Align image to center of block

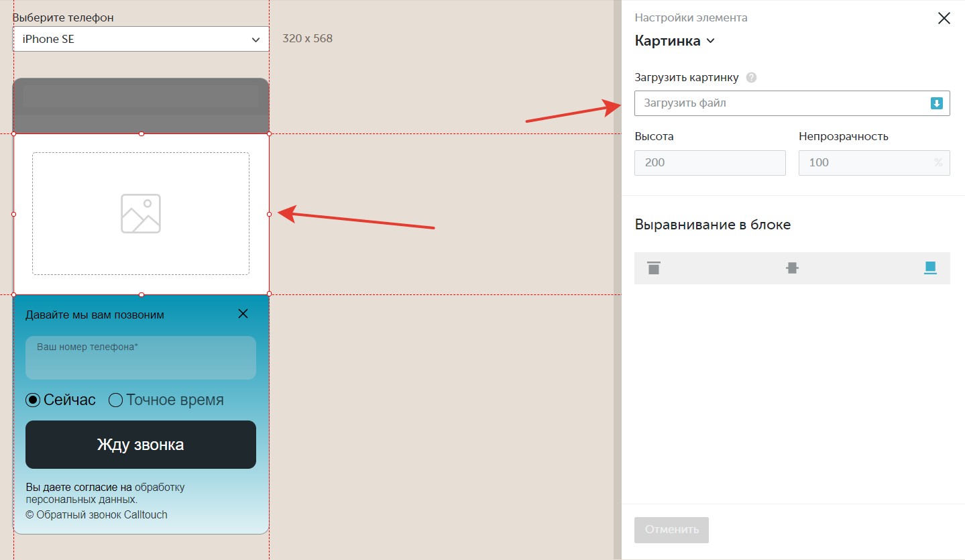tap(792, 268)
